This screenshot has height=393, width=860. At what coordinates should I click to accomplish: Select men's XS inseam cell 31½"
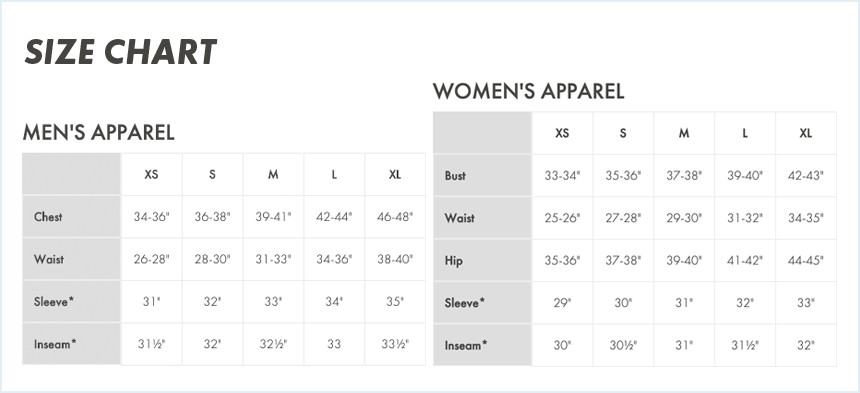151,344
